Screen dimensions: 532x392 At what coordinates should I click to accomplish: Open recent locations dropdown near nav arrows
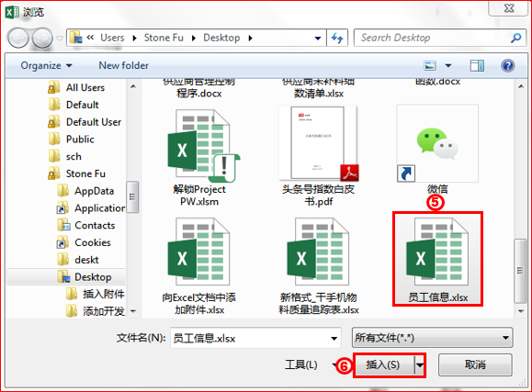tap(60, 39)
